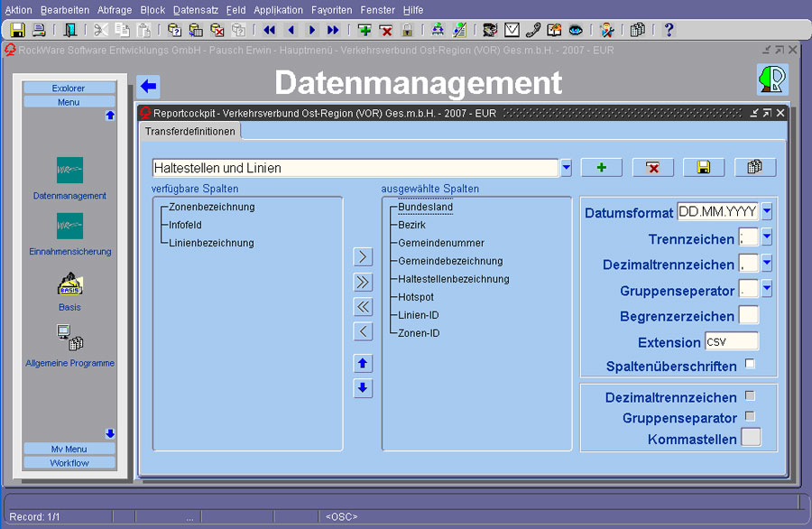Click the My Menu button
This screenshot has height=529, width=812.
(x=69, y=449)
